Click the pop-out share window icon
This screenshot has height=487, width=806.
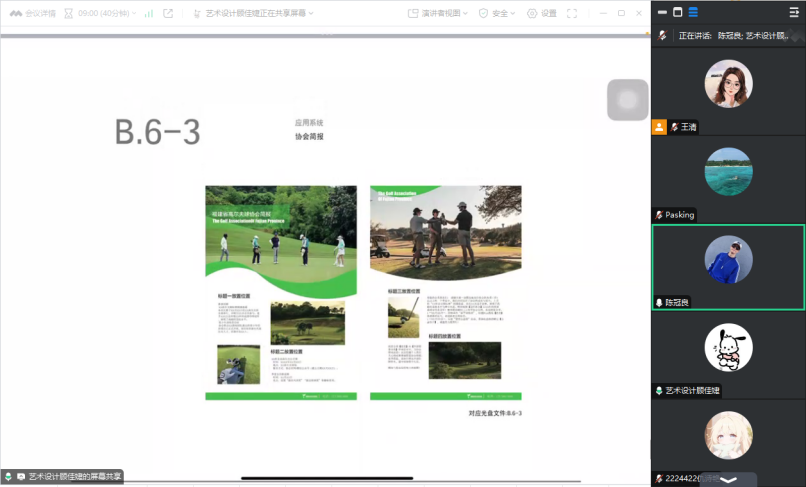168,13
